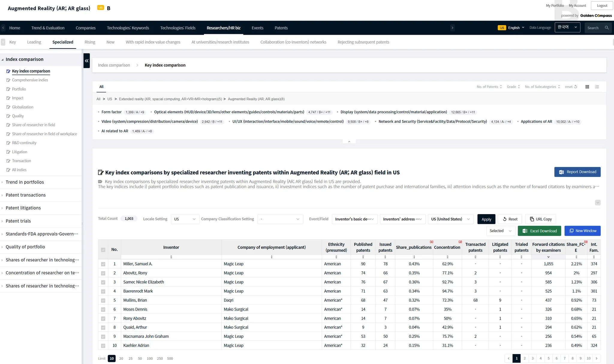614x364 pixels.
Task: Switch to list view icon
Action: 597,87
